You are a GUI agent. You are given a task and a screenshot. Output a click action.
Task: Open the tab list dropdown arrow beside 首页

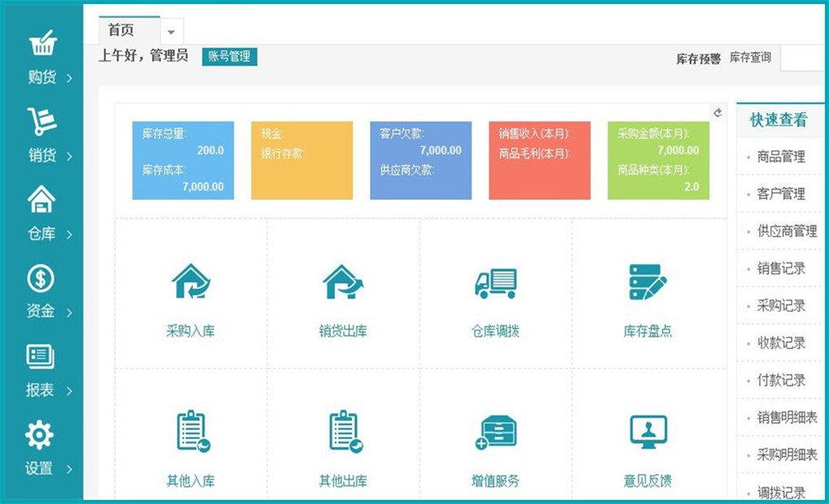171,32
